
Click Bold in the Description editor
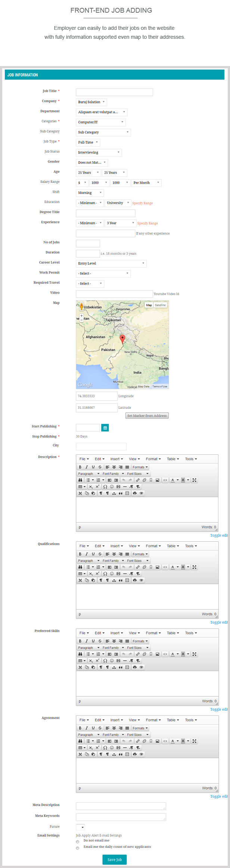pos(80,467)
